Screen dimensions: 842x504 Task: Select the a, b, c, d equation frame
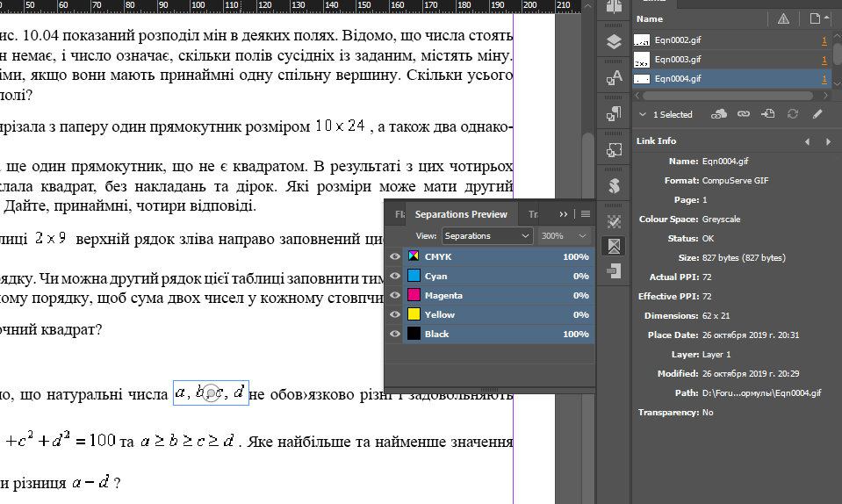[211, 392]
